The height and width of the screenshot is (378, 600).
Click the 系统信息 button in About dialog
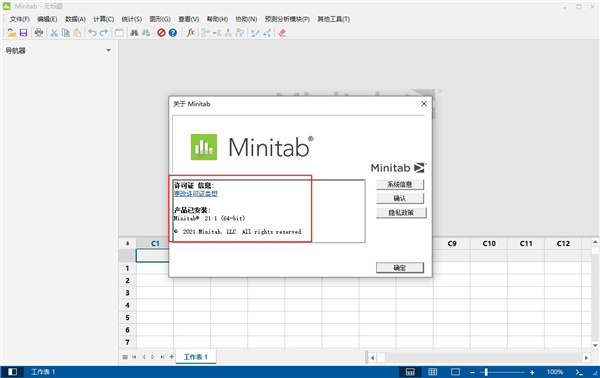click(x=400, y=184)
